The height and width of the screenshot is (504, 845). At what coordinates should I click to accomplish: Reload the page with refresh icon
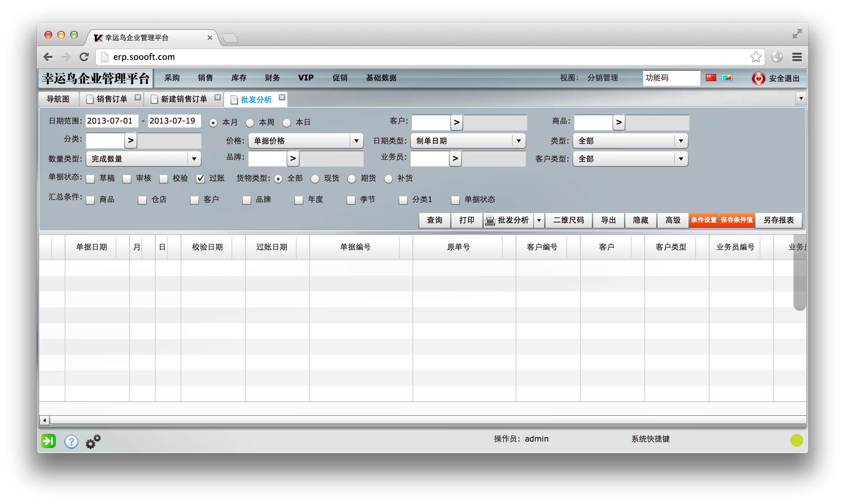(84, 57)
